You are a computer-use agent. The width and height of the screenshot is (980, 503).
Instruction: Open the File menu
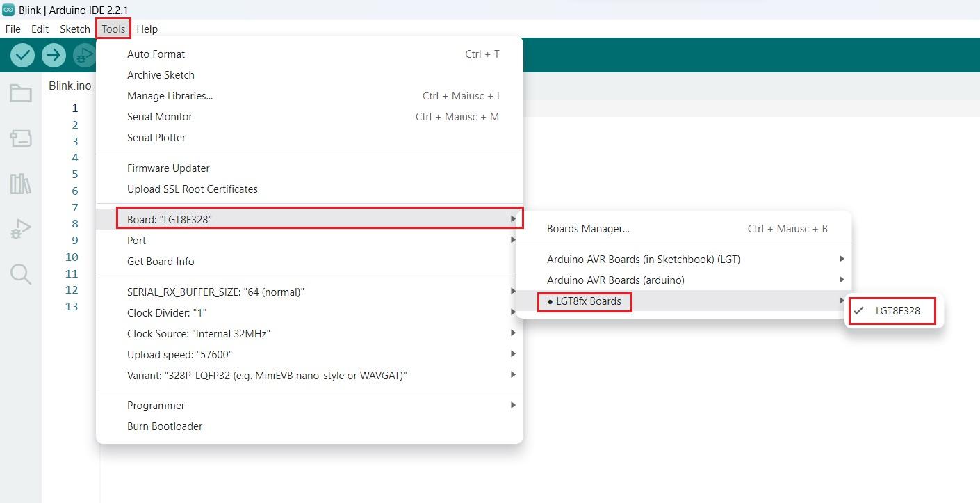pos(13,29)
